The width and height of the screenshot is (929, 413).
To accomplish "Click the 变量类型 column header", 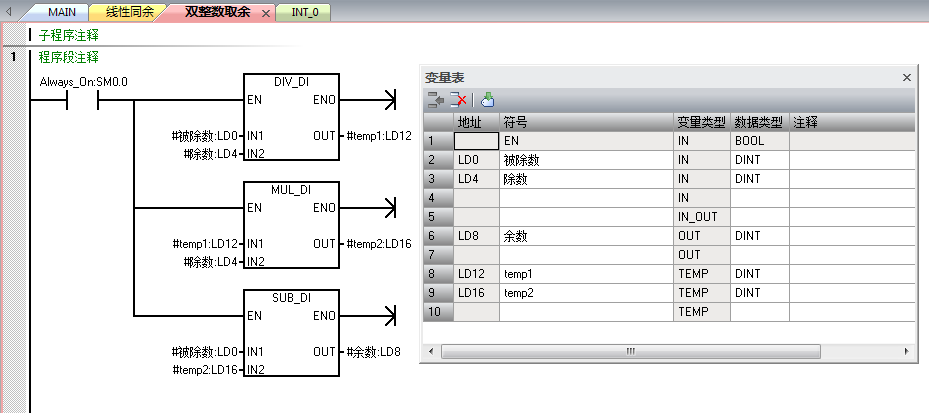I will coord(702,123).
